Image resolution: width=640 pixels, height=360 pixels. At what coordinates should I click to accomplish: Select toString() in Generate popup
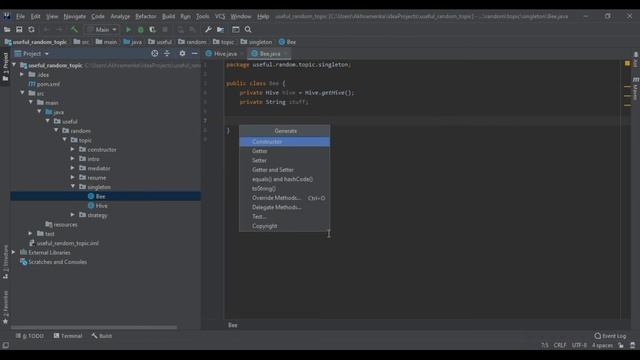(x=284, y=189)
